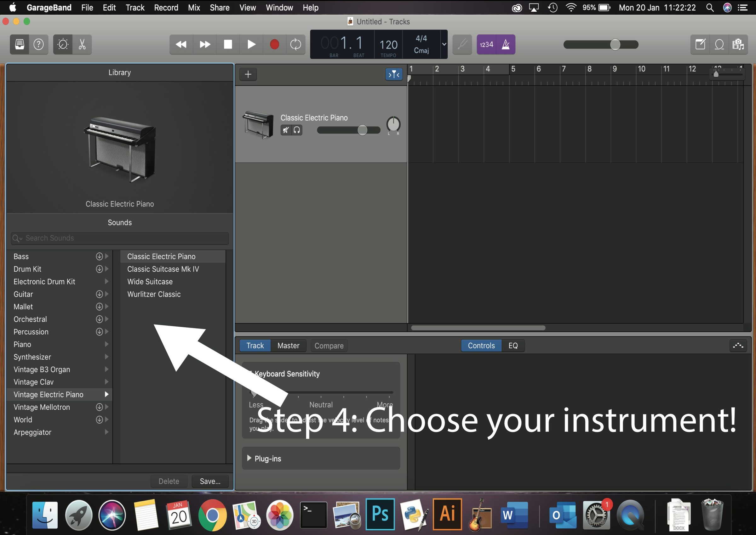Click the Save... button
756x535 pixels.
click(x=210, y=481)
